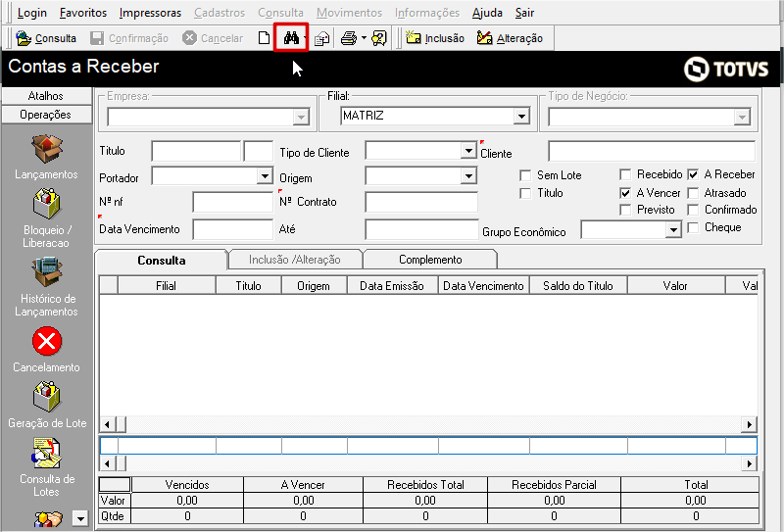Click the Operações sidebar button
The image size is (784, 532).
pos(46,115)
